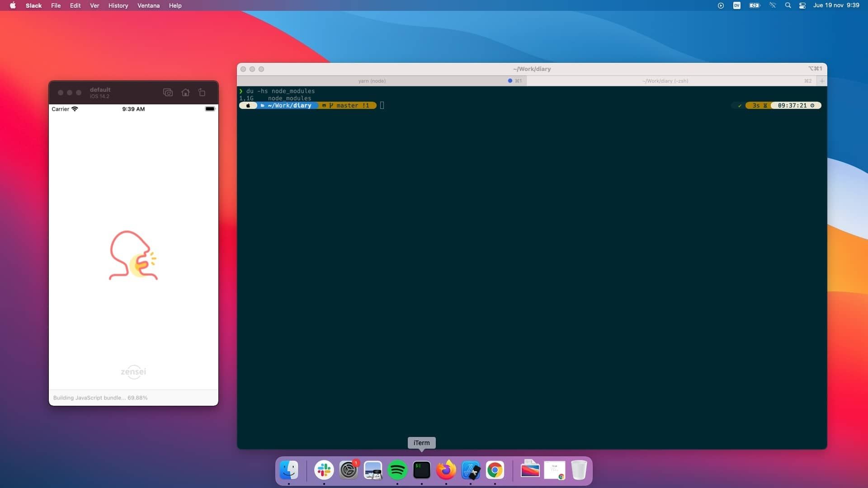Viewport: 868px width, 488px height.
Task: Toggle the Wi-Fi status icon
Action: (773, 5)
